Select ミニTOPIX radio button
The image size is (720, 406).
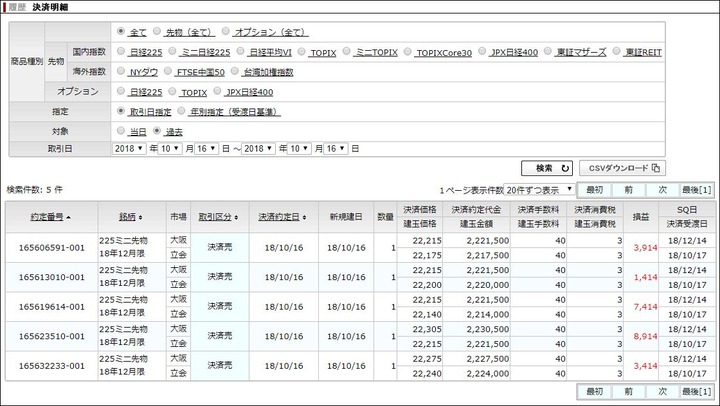pos(347,51)
